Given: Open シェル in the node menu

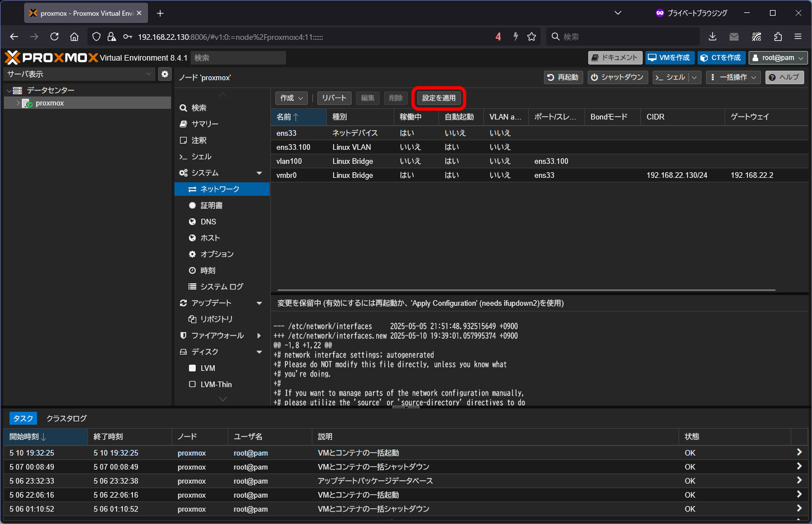Looking at the screenshot, I should (x=222, y=157).
